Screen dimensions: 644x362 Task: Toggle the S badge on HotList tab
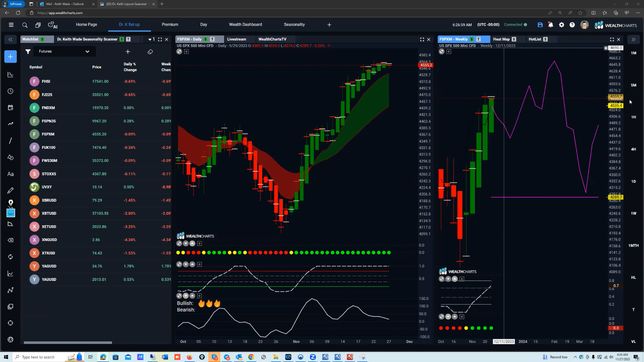tap(545, 40)
